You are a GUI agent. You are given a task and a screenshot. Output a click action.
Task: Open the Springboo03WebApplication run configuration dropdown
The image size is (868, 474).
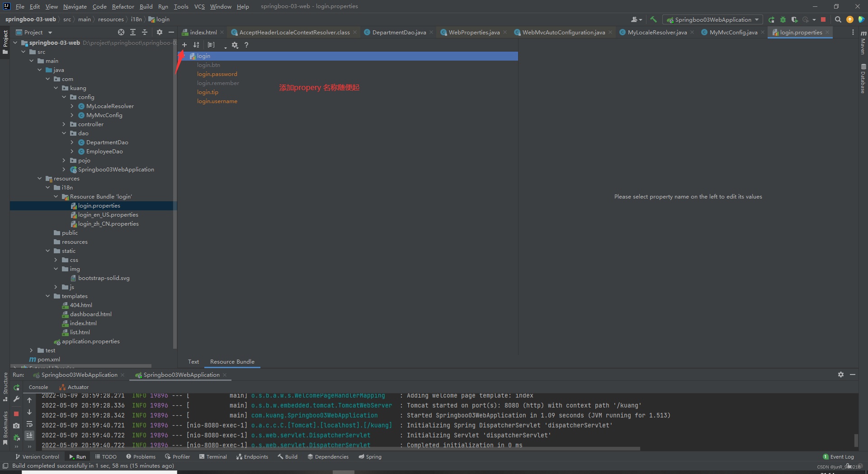point(712,19)
